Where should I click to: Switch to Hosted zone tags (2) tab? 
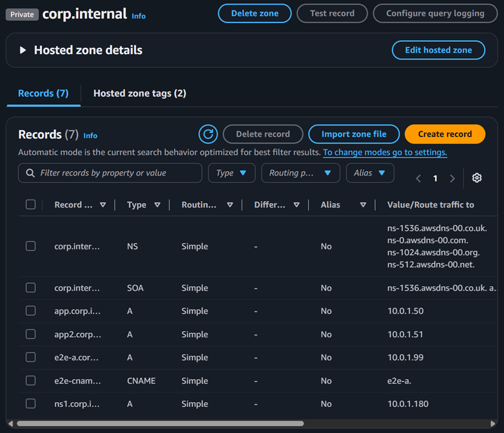(x=140, y=93)
